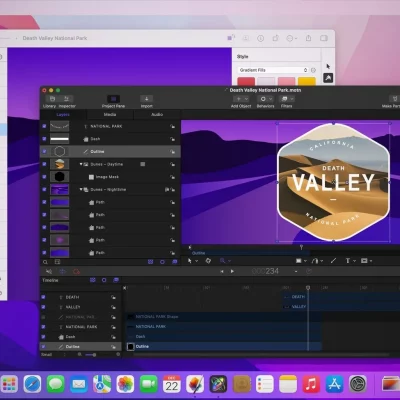Open the selection tool dropdown arrow
The height and width of the screenshot is (400, 400).
(197, 261)
